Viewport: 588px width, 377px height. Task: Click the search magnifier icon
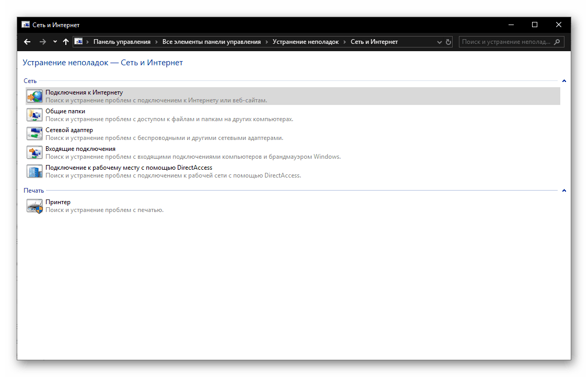coord(557,42)
